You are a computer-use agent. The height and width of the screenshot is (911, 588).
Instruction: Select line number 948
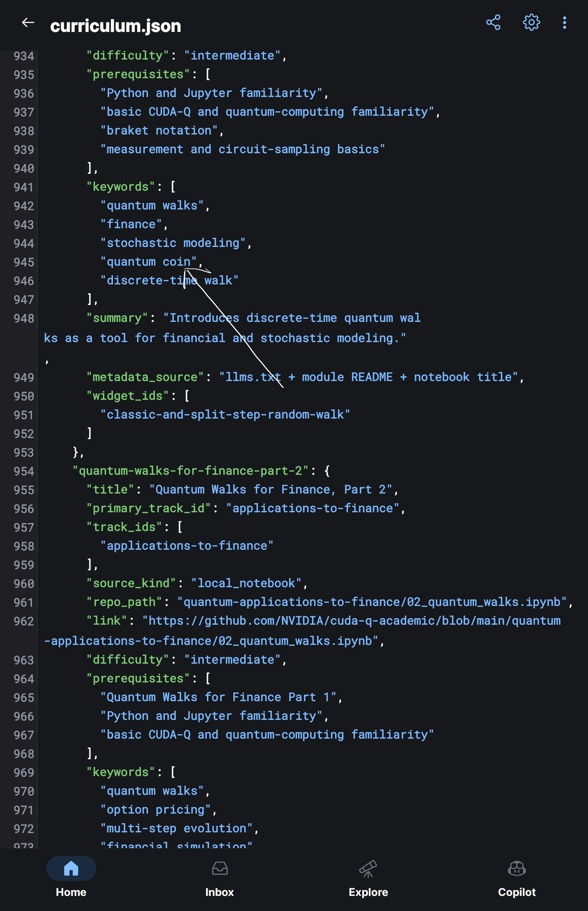pyautogui.click(x=24, y=319)
